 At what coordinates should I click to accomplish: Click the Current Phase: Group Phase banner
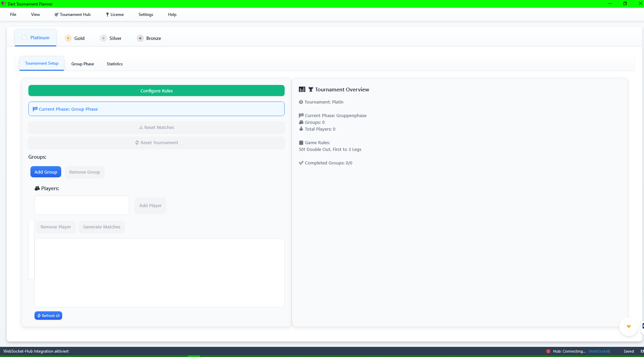click(x=157, y=109)
